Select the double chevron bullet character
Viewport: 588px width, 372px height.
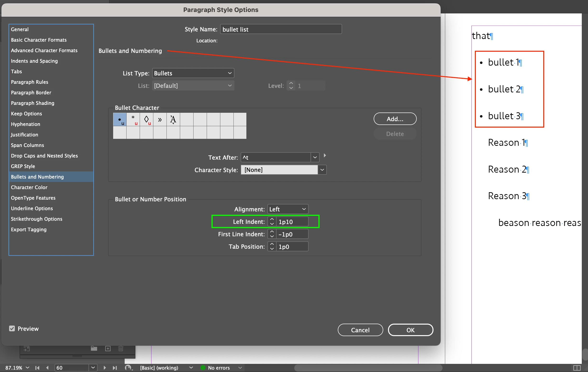pyautogui.click(x=160, y=119)
